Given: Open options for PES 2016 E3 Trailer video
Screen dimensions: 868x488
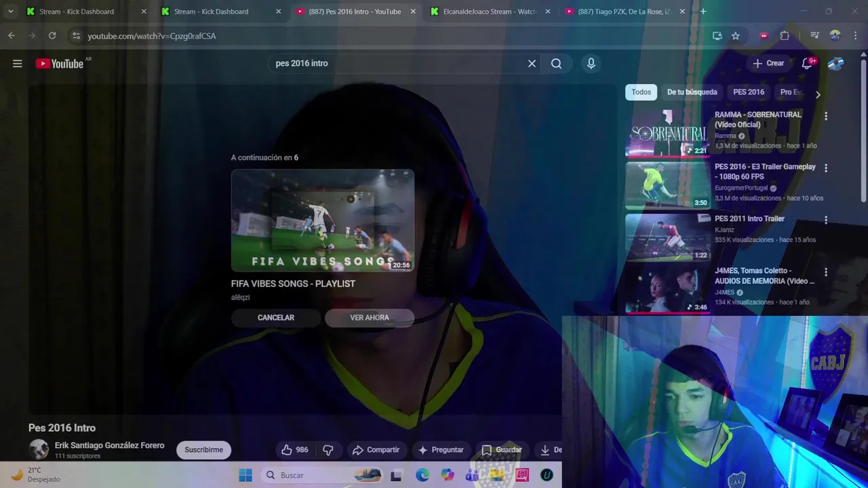Looking at the screenshot, I should [x=826, y=168].
